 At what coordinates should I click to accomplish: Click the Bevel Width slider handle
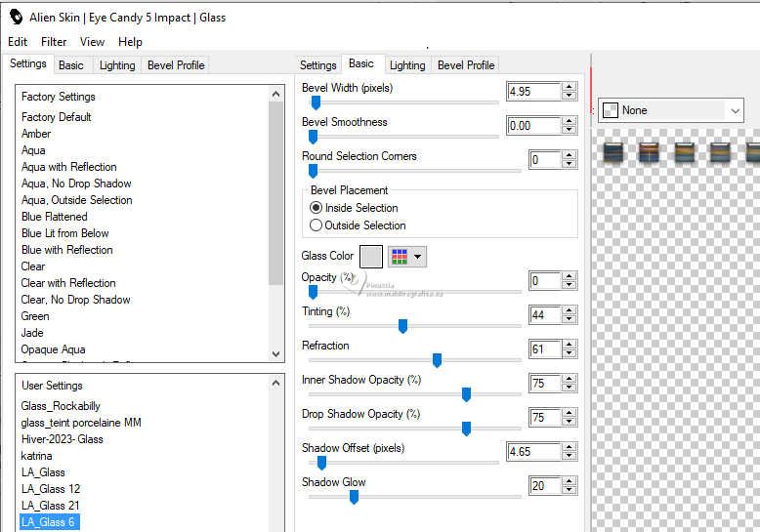click(316, 102)
